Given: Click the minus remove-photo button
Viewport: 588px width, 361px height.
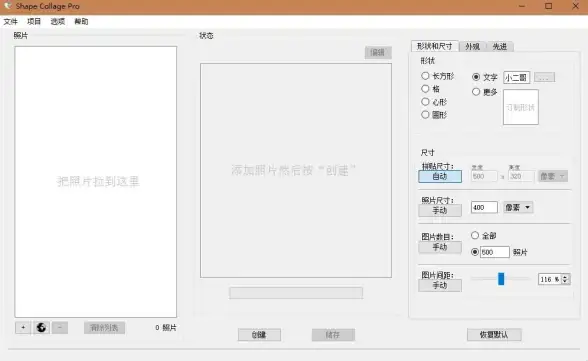Looking at the screenshot, I should (60, 328).
